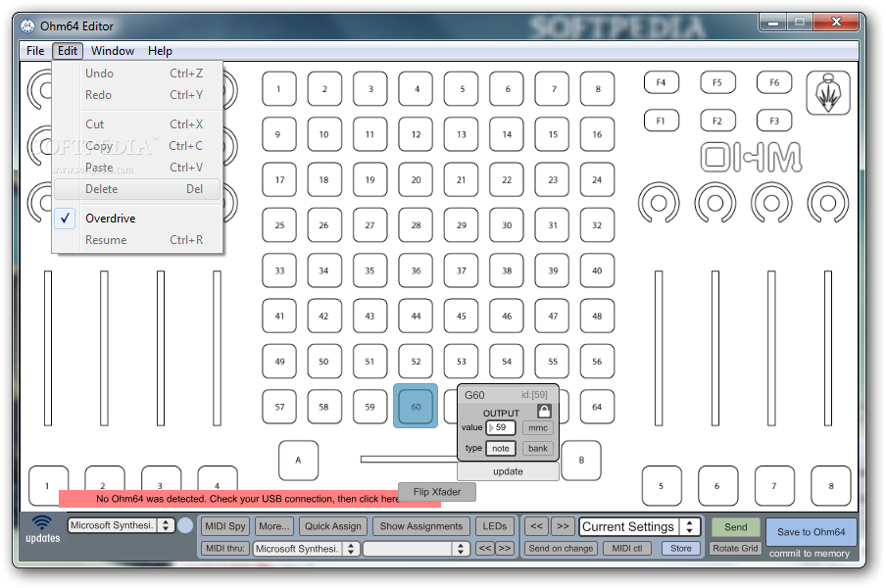Image resolution: width=886 pixels, height=588 pixels.
Task: Open the empty MIDI thru output dropdown
Action: click(x=416, y=549)
